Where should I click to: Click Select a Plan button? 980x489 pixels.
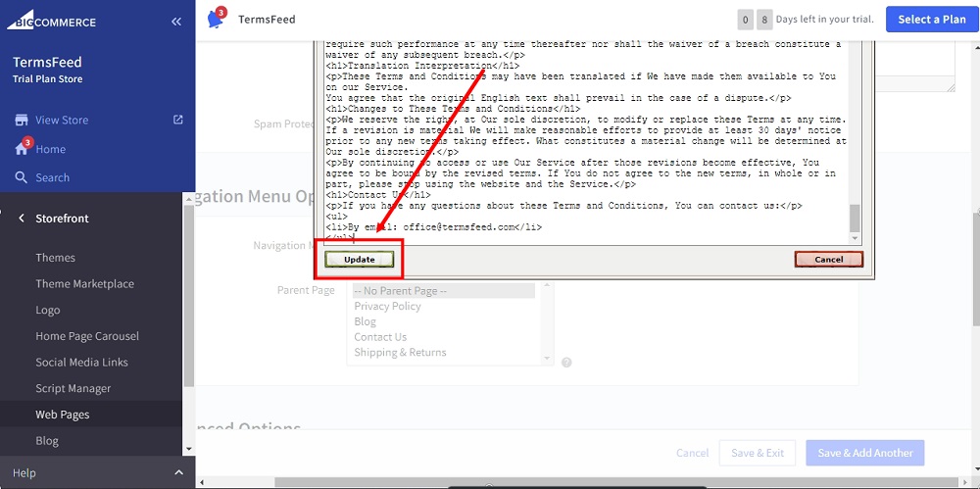932,20
